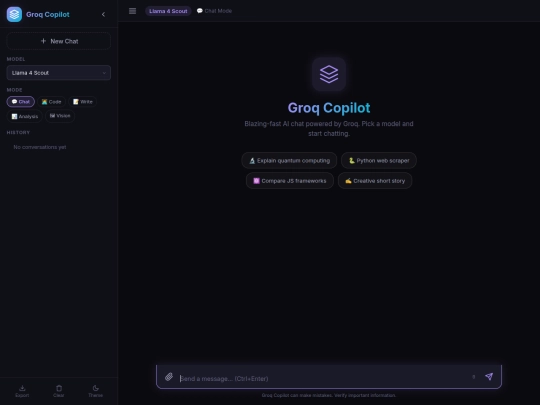Choose the Python web scraper suggestion
Image resolution: width=540 pixels, height=405 pixels.
(379, 160)
